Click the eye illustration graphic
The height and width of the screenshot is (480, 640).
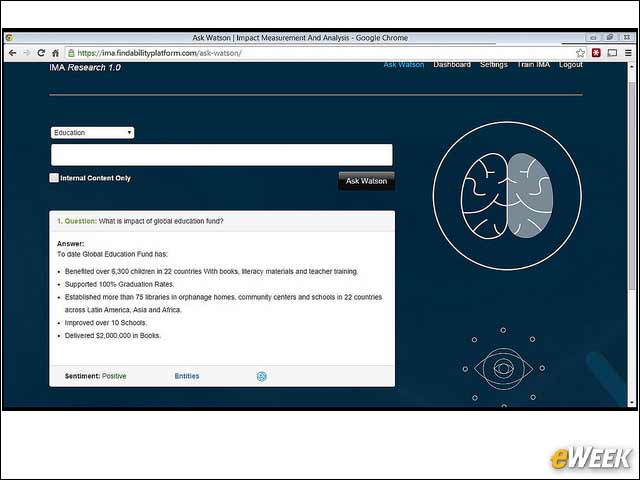pos(503,368)
